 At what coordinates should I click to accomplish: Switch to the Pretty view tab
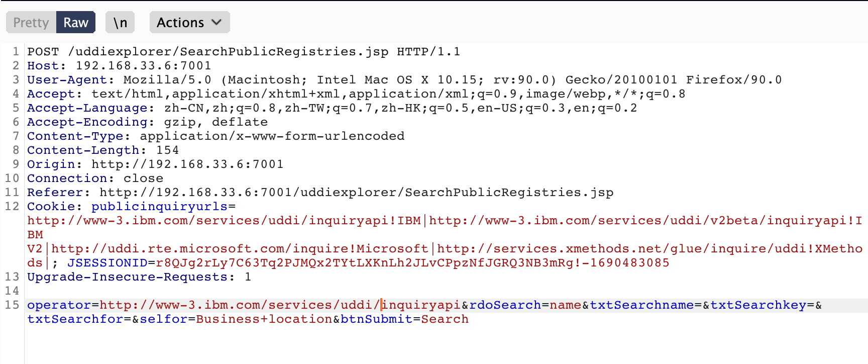point(31,23)
